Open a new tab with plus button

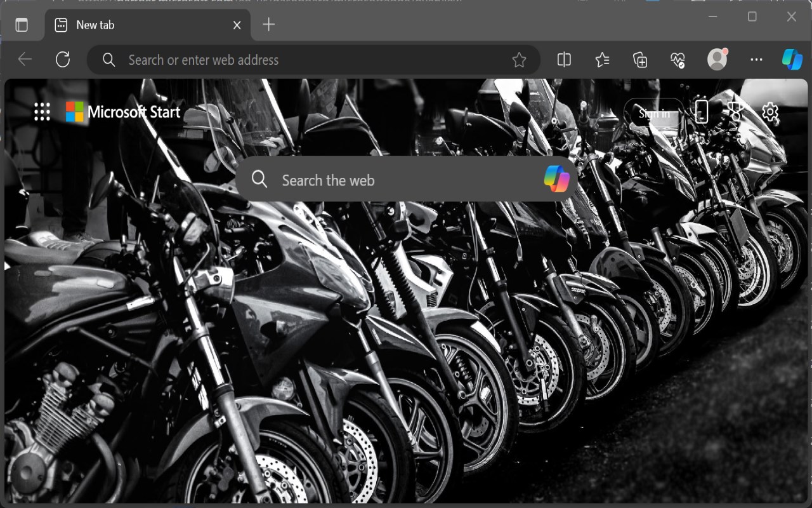tap(269, 24)
